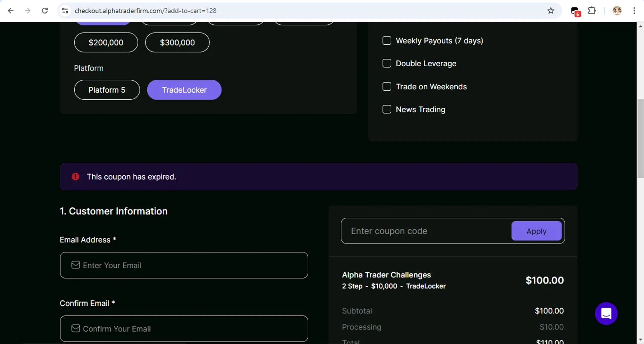Open the live chat widget

coord(606,314)
